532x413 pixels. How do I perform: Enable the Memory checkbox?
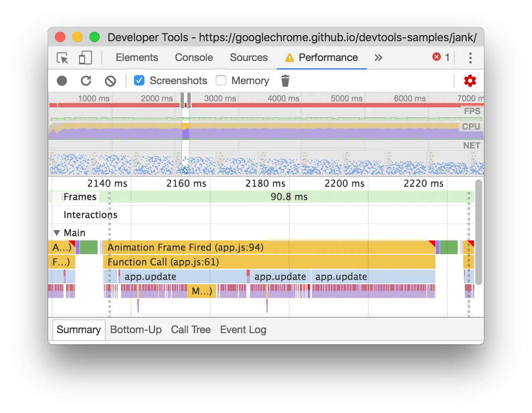click(221, 80)
